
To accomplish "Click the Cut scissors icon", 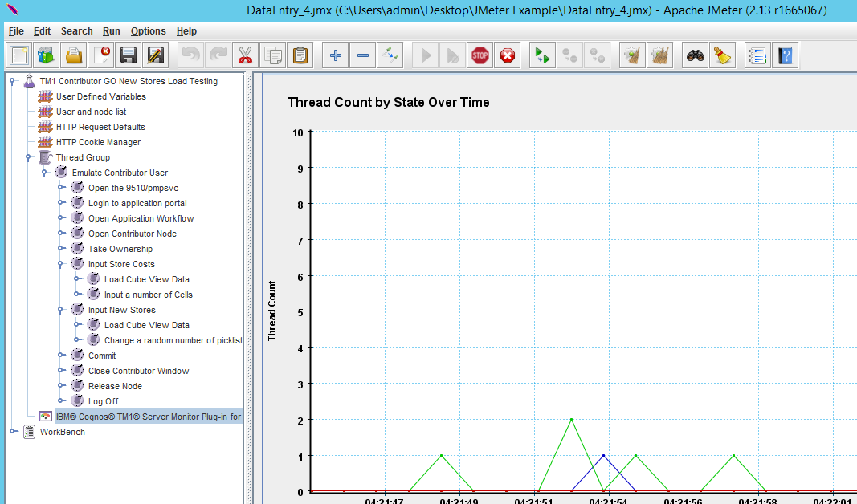I will (246, 55).
